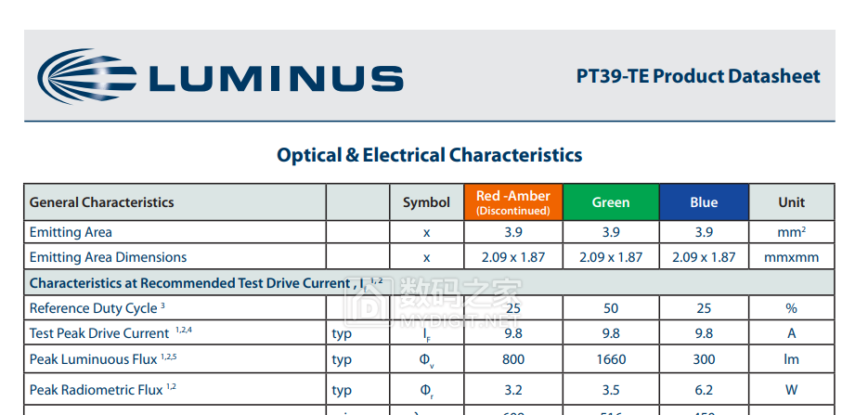Click the "%" unit cell
868x415 pixels.
(x=792, y=308)
